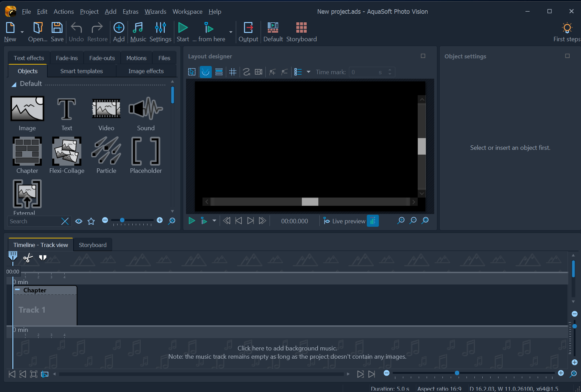
Task: Expand the play options dropdown next to from here
Action: point(231,32)
